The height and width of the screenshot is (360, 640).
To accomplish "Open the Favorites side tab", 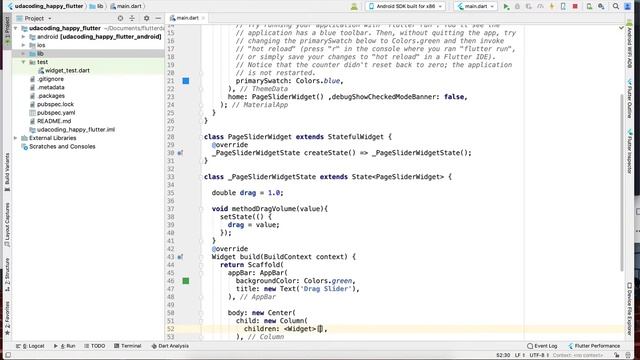I will [x=7, y=318].
